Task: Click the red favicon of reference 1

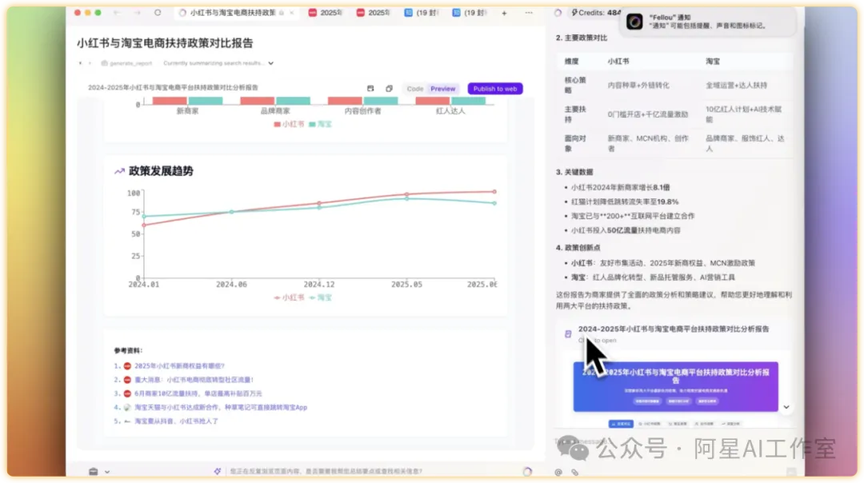Action: point(127,366)
